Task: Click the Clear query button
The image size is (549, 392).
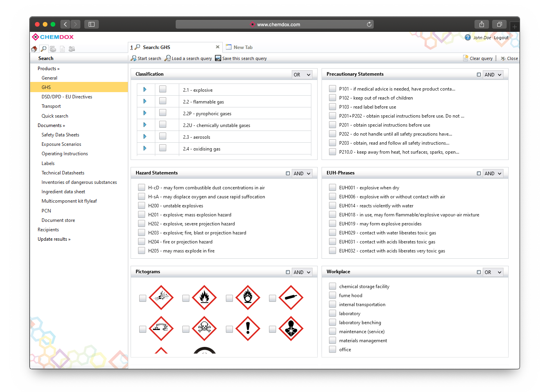Action: point(478,58)
